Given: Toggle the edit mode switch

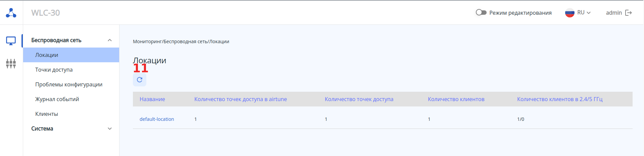Looking at the screenshot, I should 481,12.
